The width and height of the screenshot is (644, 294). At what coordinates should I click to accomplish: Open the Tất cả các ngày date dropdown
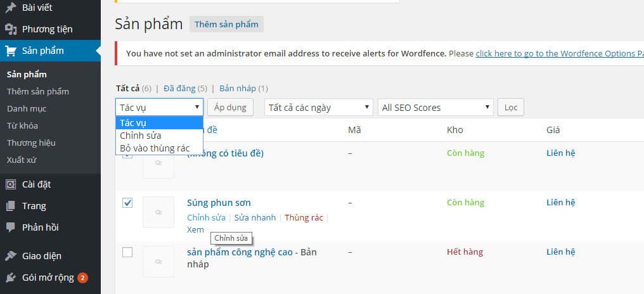click(318, 108)
